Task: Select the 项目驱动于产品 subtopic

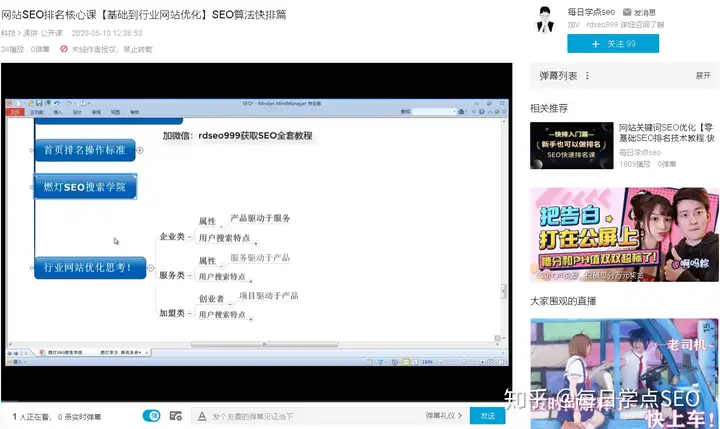Action: click(269, 295)
